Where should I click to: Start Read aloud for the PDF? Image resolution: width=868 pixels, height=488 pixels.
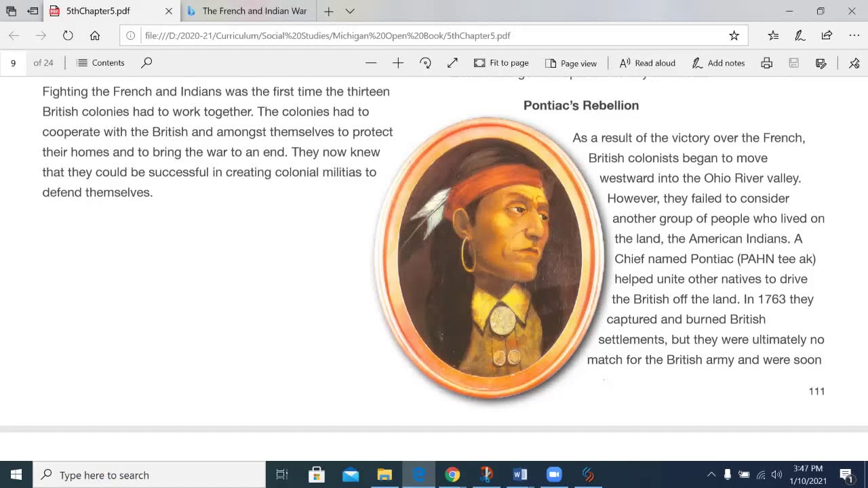647,62
